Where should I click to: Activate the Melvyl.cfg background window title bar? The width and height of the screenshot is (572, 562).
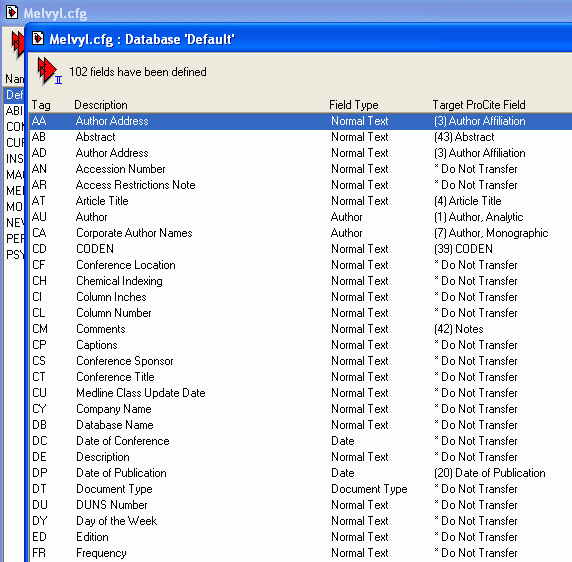(286, 13)
